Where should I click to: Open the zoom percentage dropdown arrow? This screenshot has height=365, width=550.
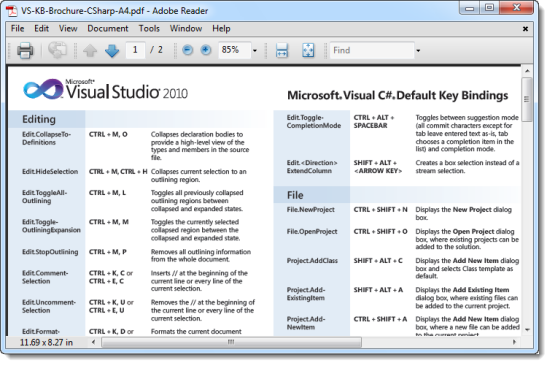(x=255, y=51)
